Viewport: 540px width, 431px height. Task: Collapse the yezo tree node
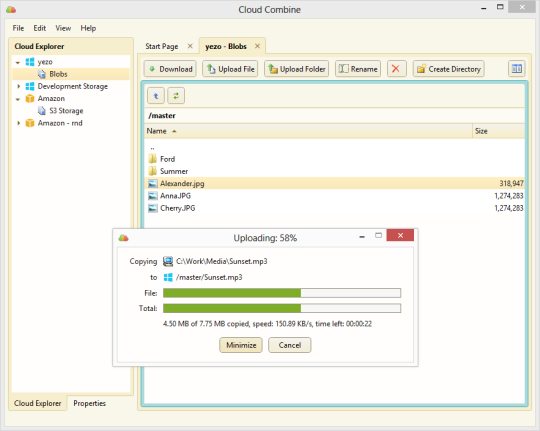pos(18,62)
